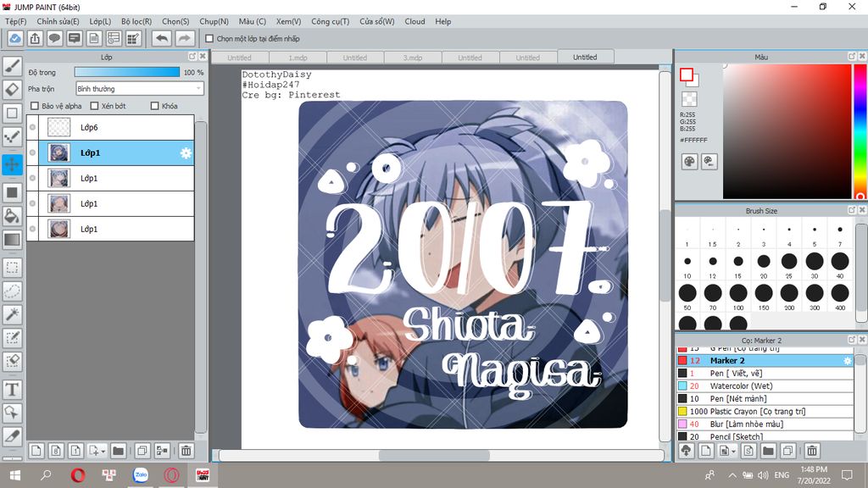Delete brush with trash icon in brush panel
Image resolution: width=868 pixels, height=488 pixels.
[x=811, y=451]
